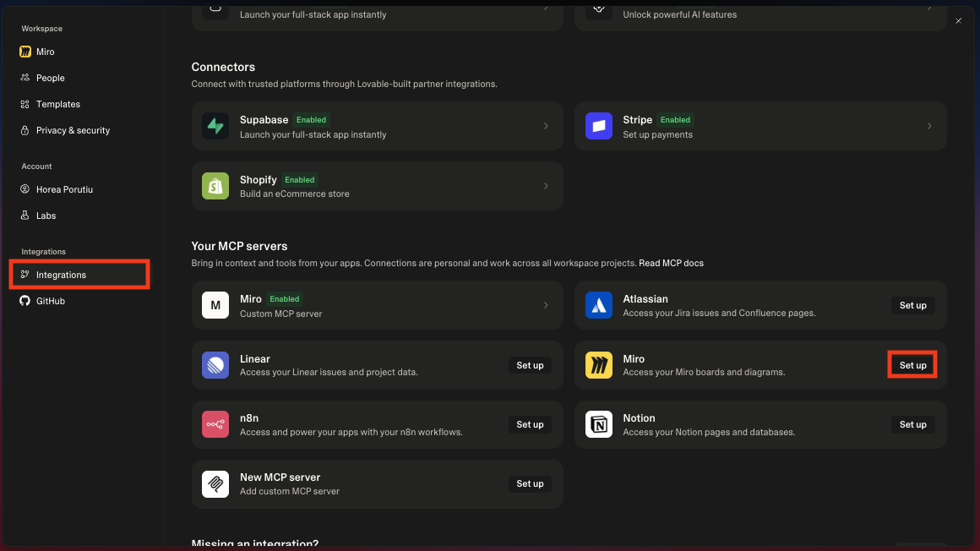This screenshot has width=980, height=551.
Task: Click the Stripe Enabled badge
Action: pos(675,119)
